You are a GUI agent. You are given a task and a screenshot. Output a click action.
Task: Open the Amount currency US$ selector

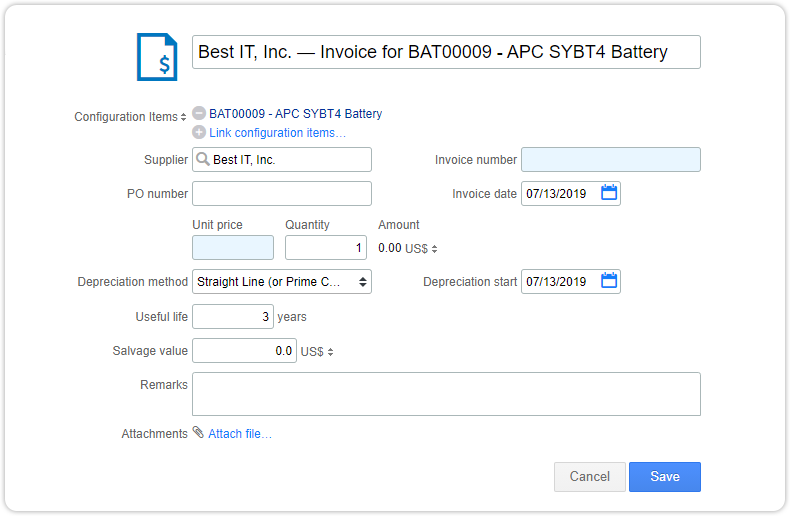click(x=421, y=248)
